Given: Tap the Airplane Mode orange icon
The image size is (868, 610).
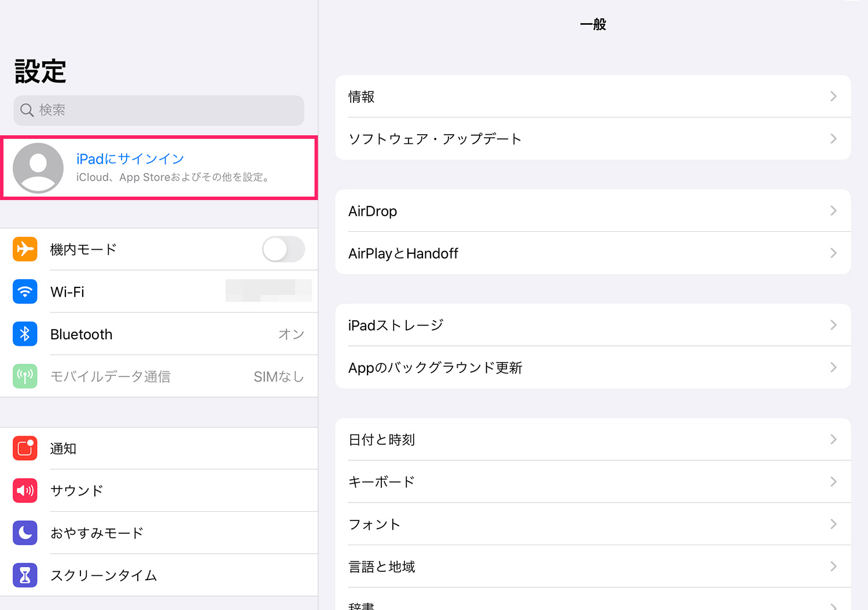Looking at the screenshot, I should pos(25,249).
